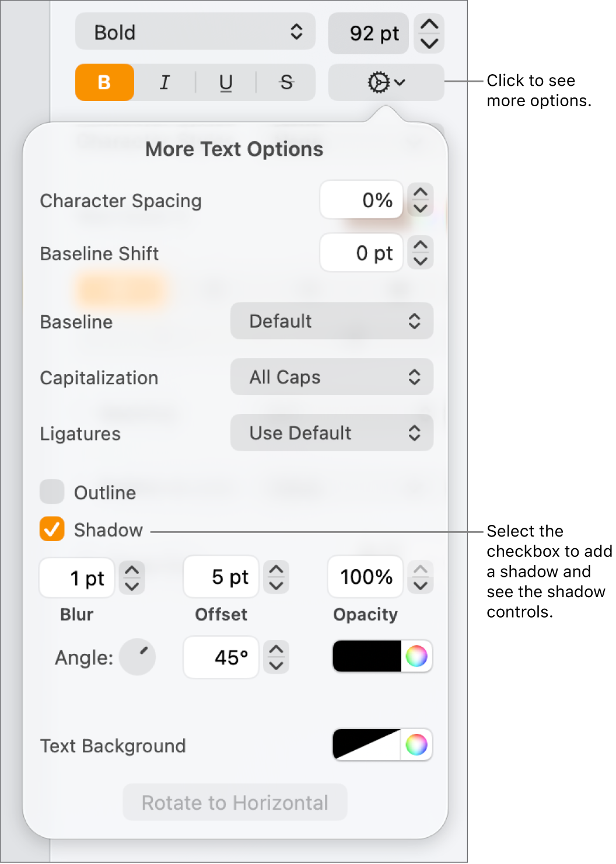Viewport: 616px width, 864px height.
Task: Click the Character Spacing label
Action: click(120, 200)
